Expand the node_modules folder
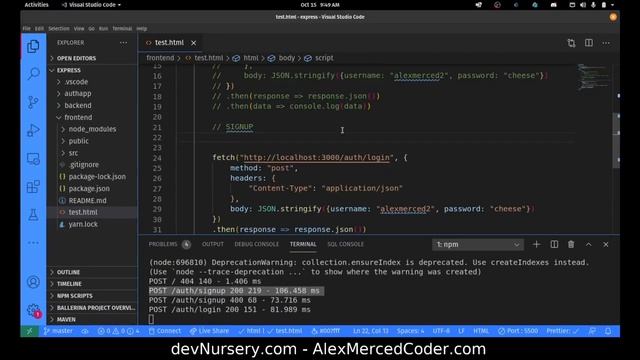Image resolution: width=640 pixels, height=360 pixels. 92,129
